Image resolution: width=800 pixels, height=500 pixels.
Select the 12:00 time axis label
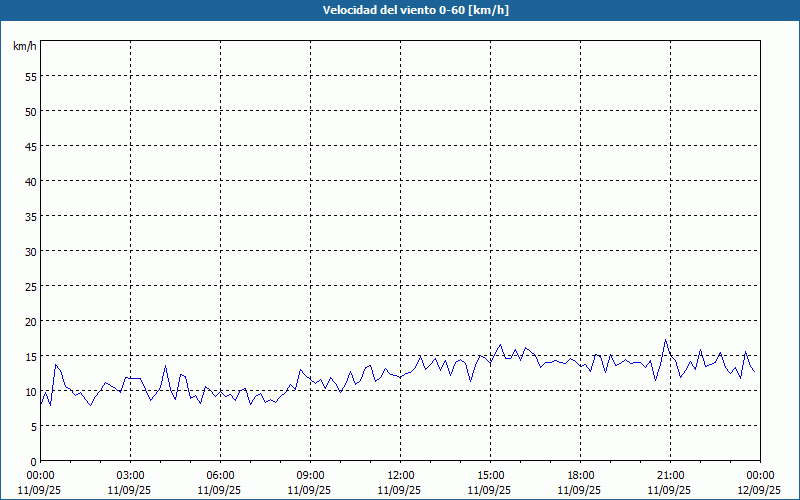click(400, 475)
